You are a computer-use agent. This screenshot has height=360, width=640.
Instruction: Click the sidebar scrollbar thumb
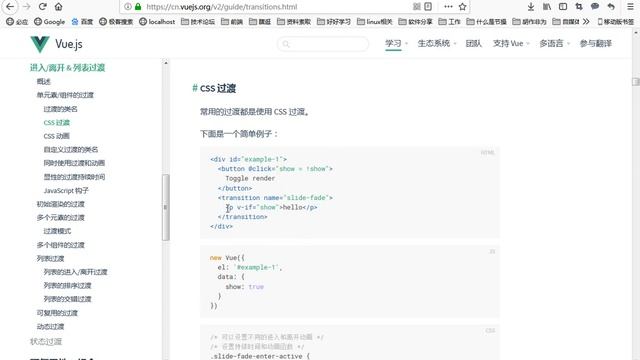pos(165,207)
